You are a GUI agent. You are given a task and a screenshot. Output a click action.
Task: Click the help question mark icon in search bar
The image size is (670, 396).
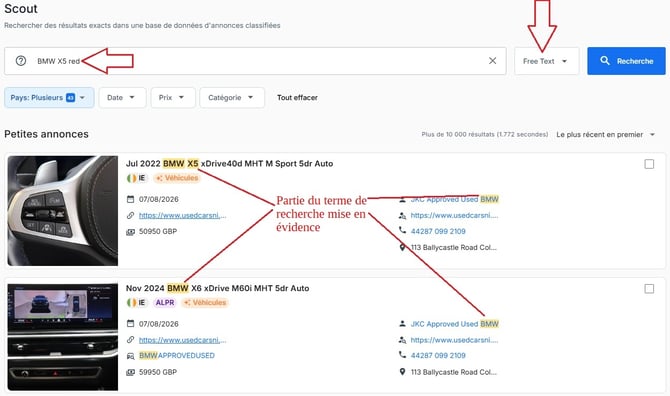tap(21, 61)
